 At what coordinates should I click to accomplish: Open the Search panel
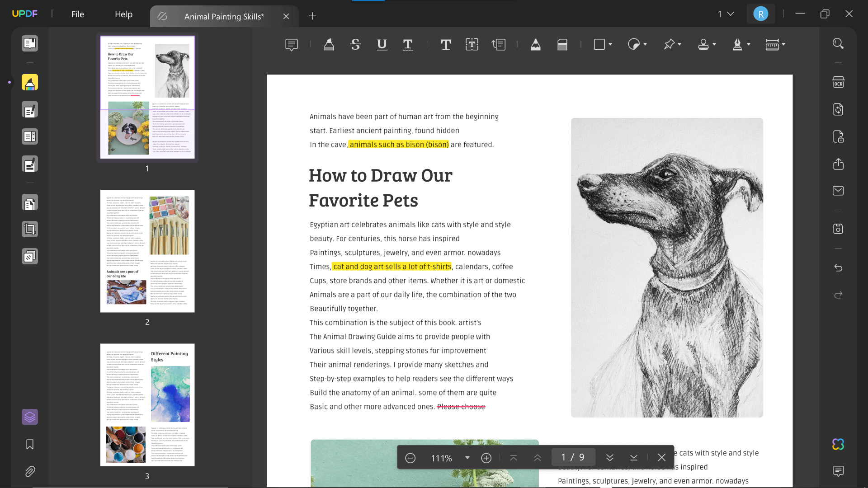[838, 43]
